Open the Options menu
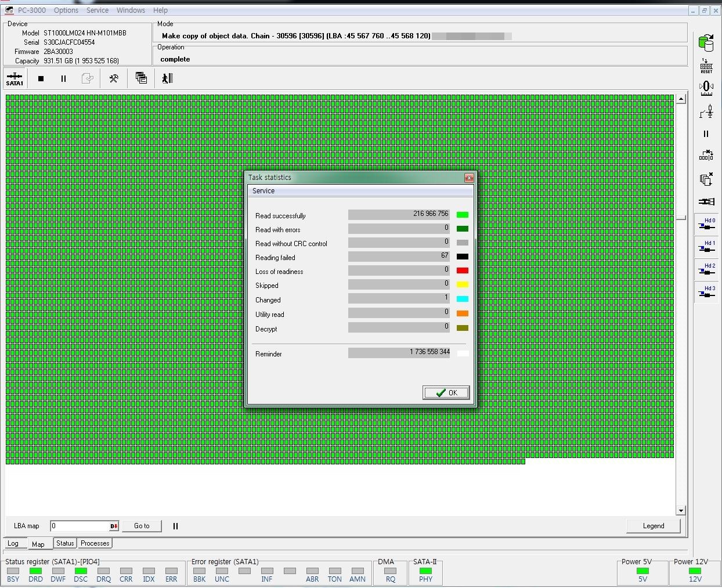The width and height of the screenshot is (722, 588). coord(66,10)
